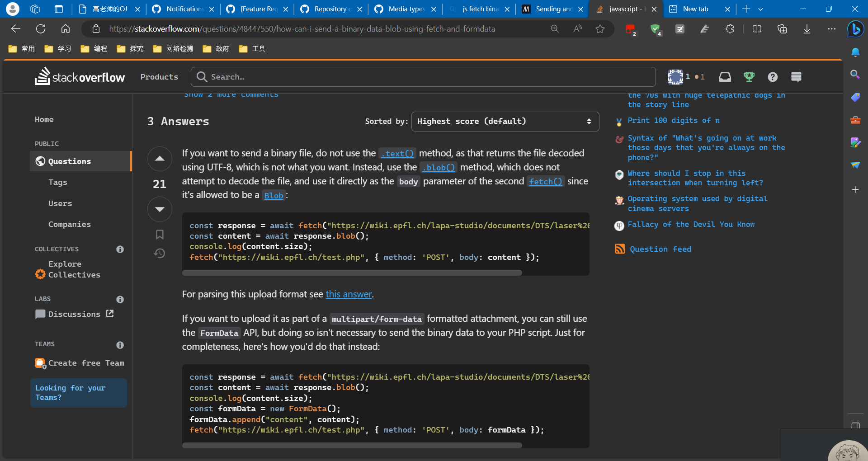View answer edit history via timeline icon

159,254
